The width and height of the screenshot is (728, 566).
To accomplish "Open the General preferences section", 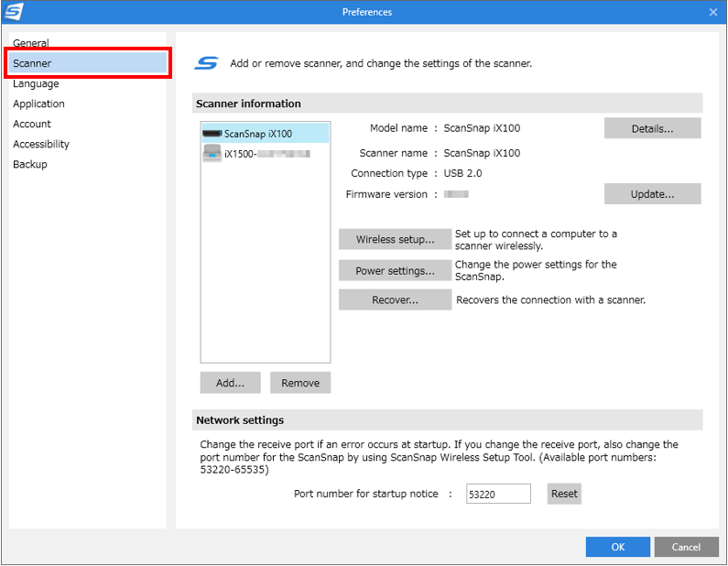I will 30,43.
